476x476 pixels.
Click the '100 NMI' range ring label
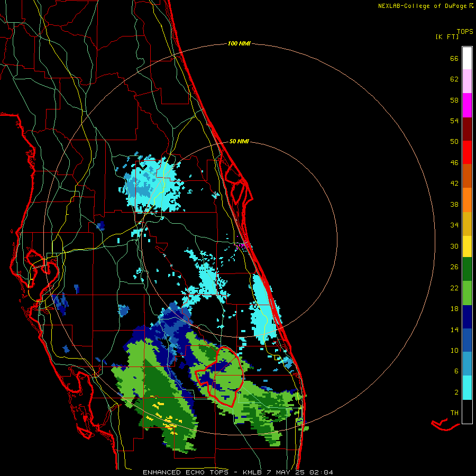click(239, 44)
